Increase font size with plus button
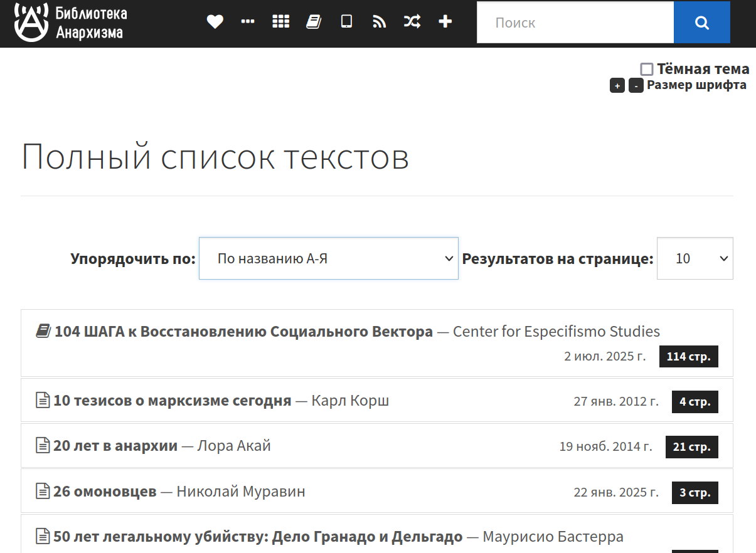This screenshot has width=756, height=553. pos(617,86)
